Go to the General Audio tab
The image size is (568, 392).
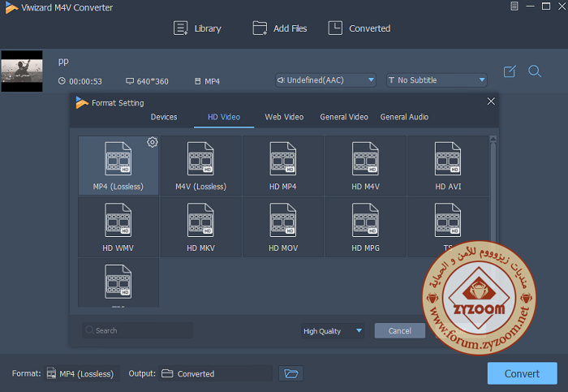[404, 117]
